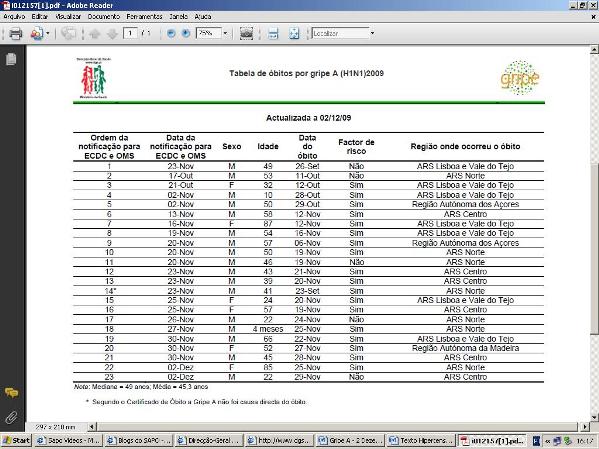Image resolution: width=599 pixels, height=449 pixels.
Task: Select the fit width scrolling page icon
Action: (x=273, y=34)
